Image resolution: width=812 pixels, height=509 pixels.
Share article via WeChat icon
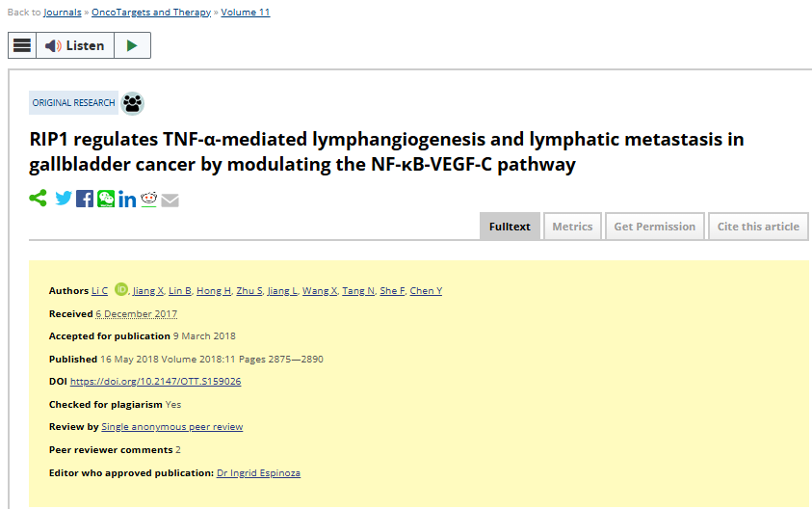tap(106, 199)
